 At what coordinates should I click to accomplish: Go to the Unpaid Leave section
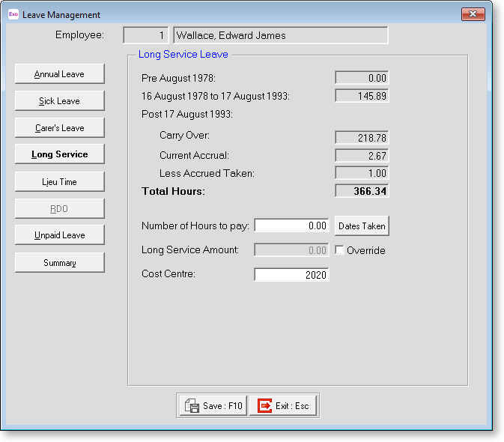click(x=59, y=235)
